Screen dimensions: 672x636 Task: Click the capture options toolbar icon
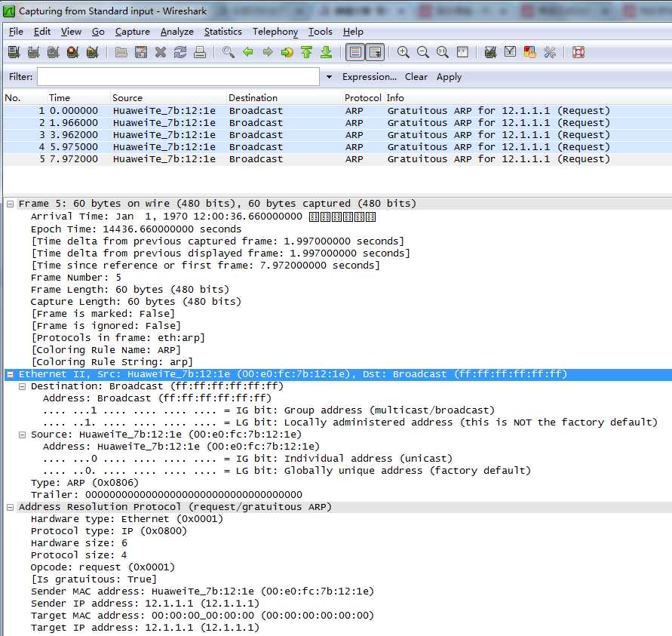click(x=33, y=52)
